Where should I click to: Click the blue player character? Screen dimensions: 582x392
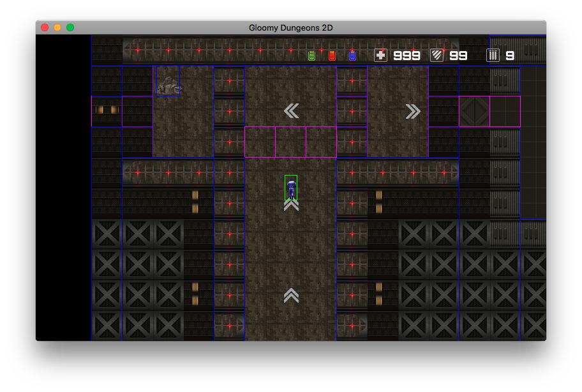point(291,188)
